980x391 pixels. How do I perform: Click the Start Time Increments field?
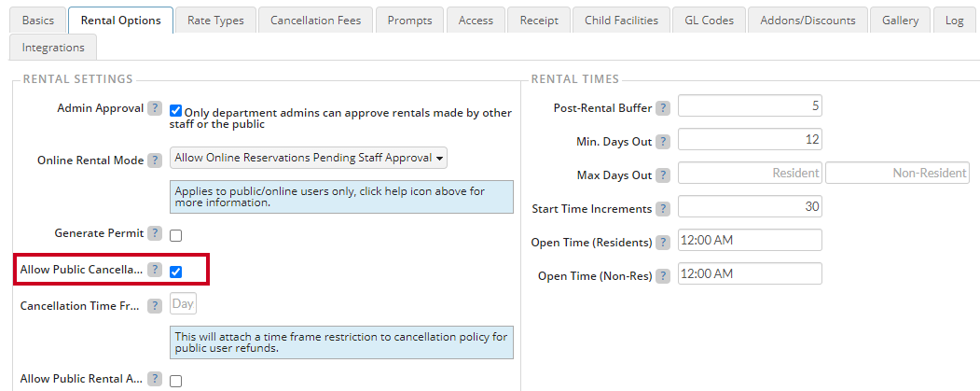(x=750, y=207)
